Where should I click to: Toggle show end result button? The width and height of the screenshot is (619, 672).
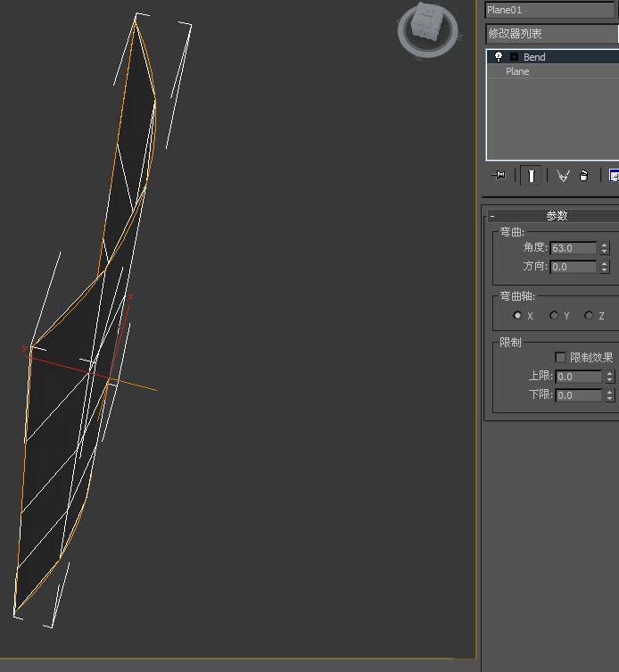coord(531,176)
